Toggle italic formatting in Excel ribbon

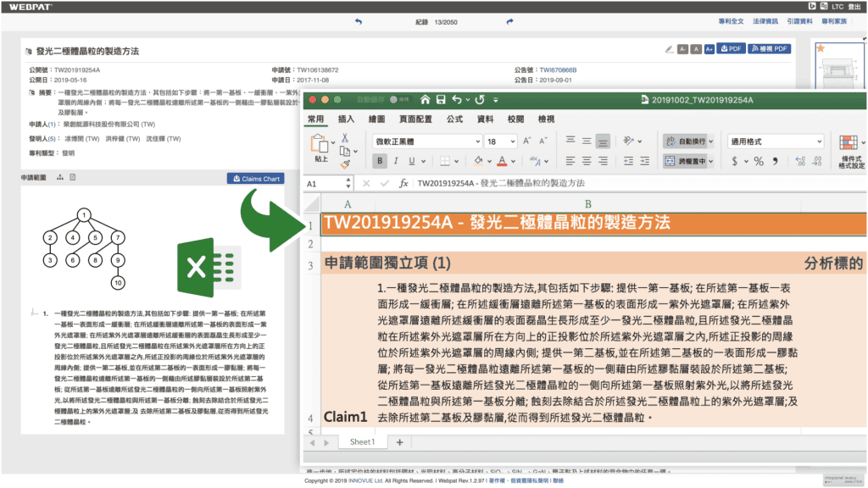(x=396, y=161)
